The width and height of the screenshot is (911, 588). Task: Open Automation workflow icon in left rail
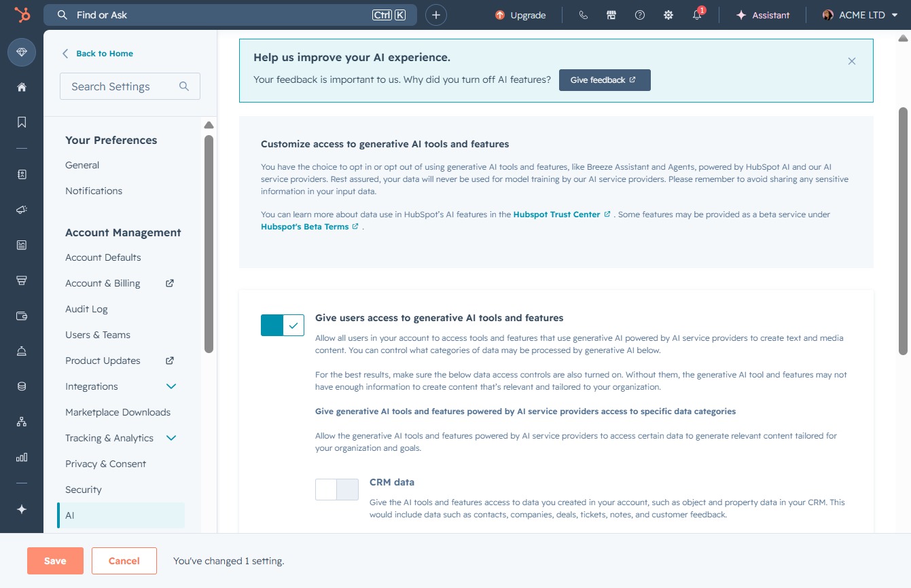point(22,422)
